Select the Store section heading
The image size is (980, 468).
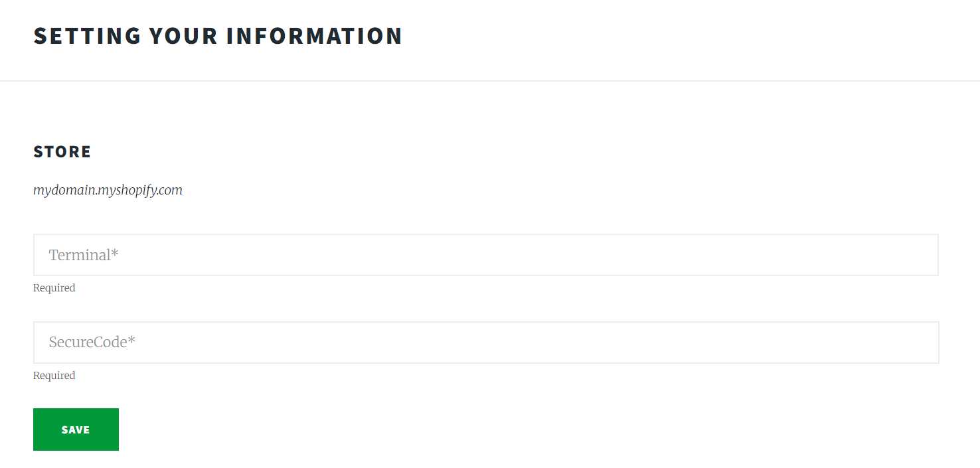coord(62,152)
